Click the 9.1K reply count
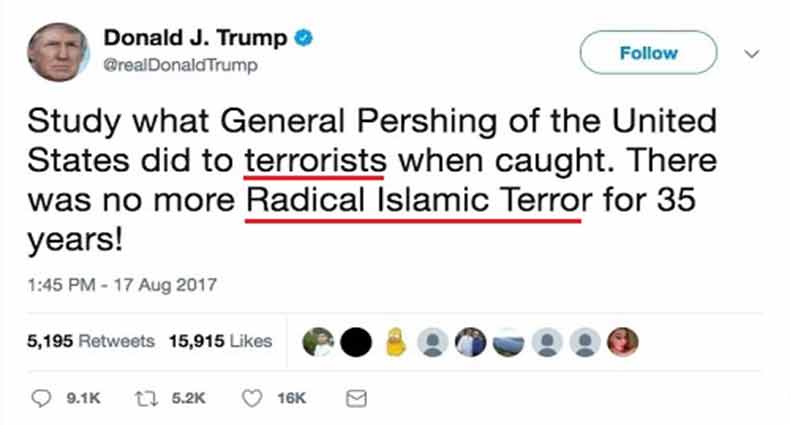The width and height of the screenshot is (790, 425). click(83, 398)
